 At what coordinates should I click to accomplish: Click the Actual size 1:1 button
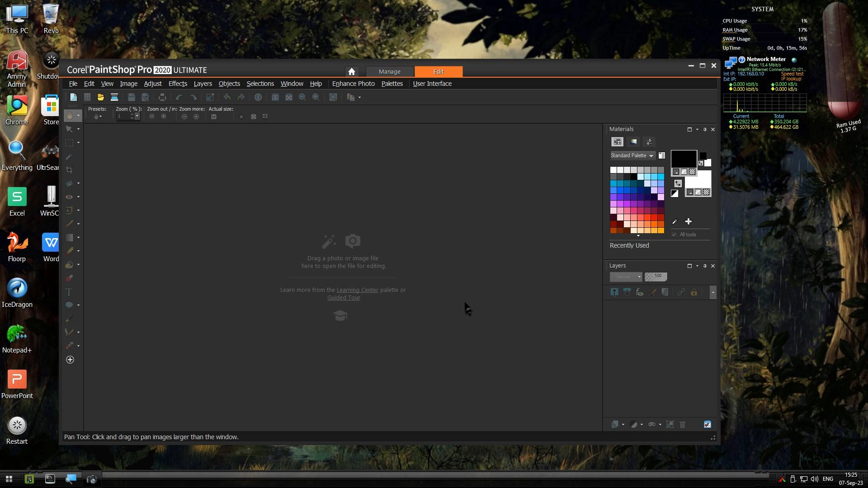[x=214, y=117]
